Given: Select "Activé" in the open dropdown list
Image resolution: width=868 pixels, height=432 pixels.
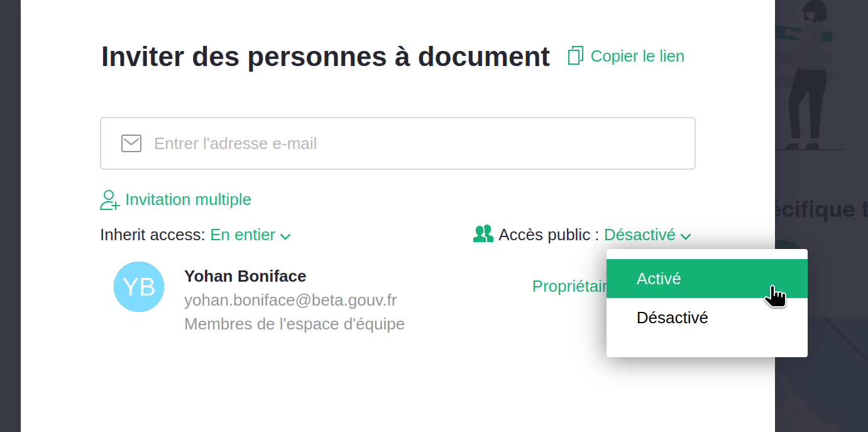Looking at the screenshot, I should [x=659, y=279].
